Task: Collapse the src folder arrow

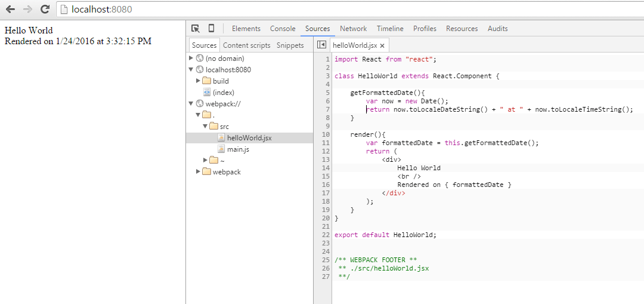Action: (x=206, y=126)
